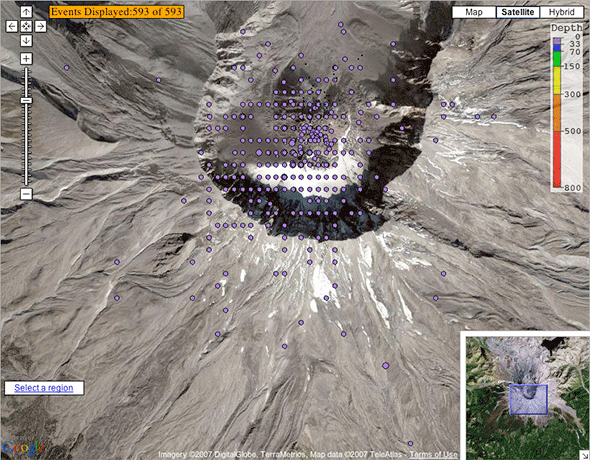The image size is (590, 460).
Task: Pan the map up with the arrow button
Action: (x=26, y=12)
